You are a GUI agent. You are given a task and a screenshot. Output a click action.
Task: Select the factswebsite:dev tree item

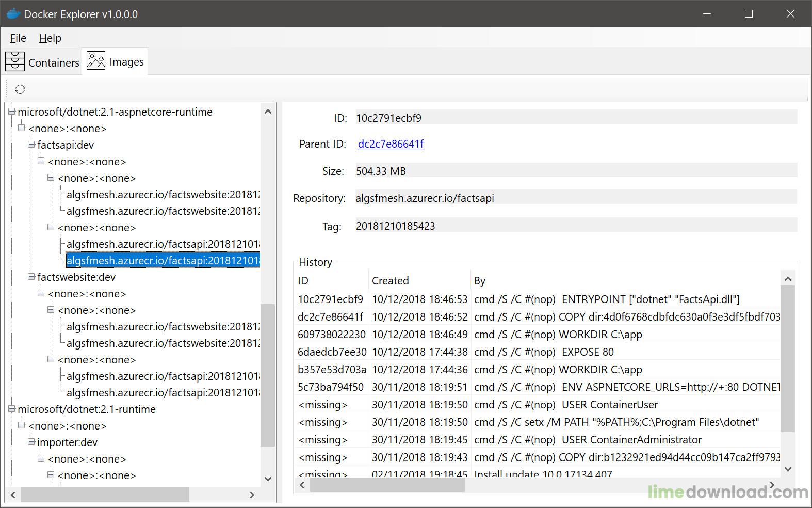point(76,277)
